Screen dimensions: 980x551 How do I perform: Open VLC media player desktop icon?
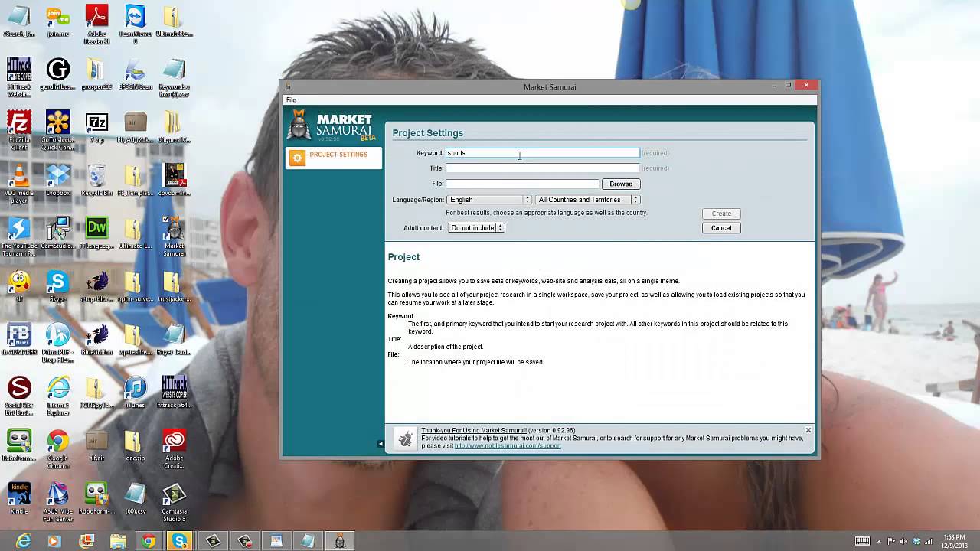[x=19, y=183]
